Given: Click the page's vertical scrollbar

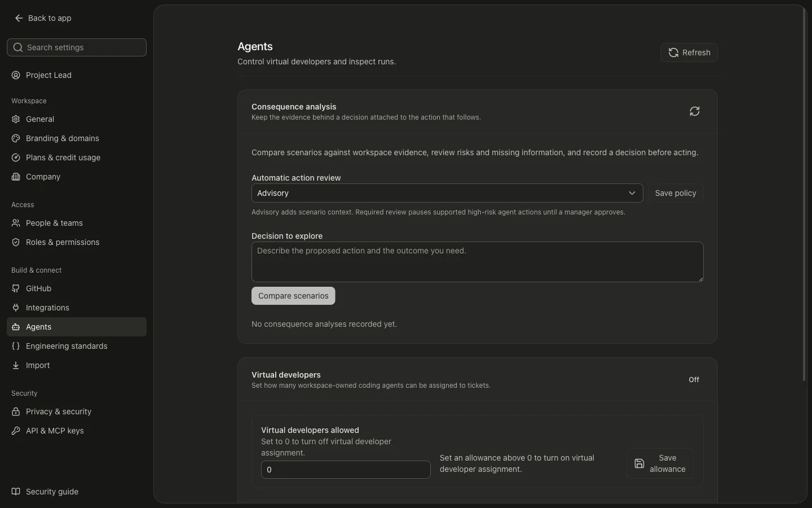Looking at the screenshot, I should pyautogui.click(x=804, y=195).
